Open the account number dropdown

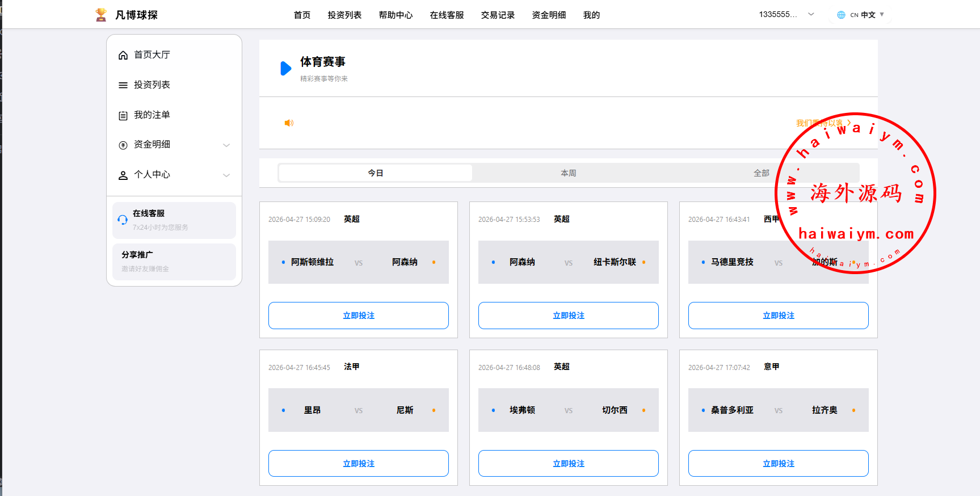pos(811,15)
